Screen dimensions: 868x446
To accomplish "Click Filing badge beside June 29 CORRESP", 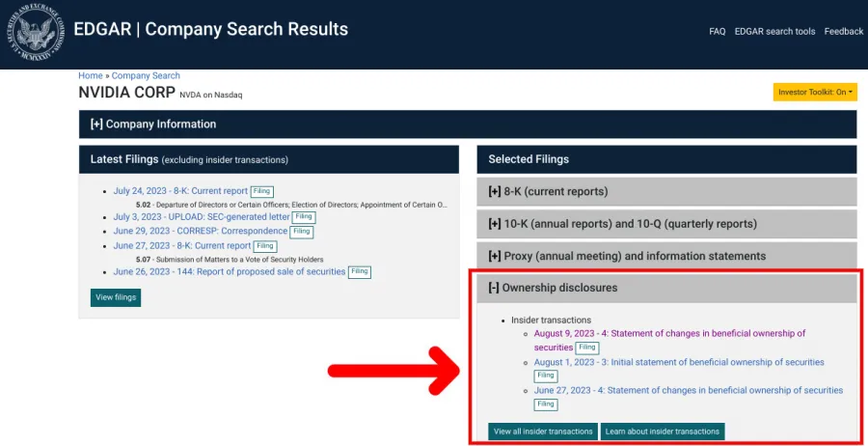I will 302,232.
